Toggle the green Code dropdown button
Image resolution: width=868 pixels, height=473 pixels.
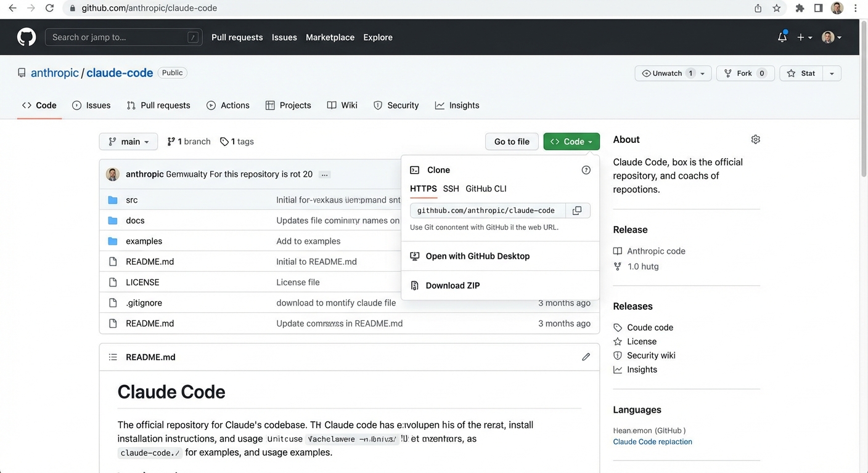pyautogui.click(x=571, y=142)
